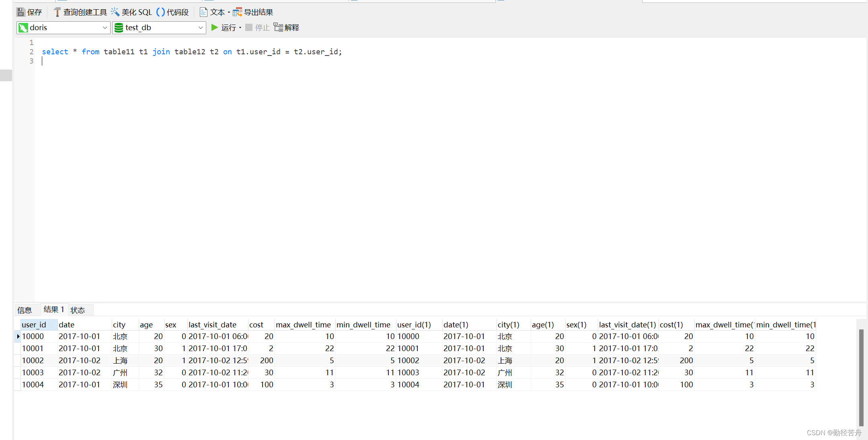
Task: Click the cost(1) cell showing 200
Action: [x=676, y=360]
